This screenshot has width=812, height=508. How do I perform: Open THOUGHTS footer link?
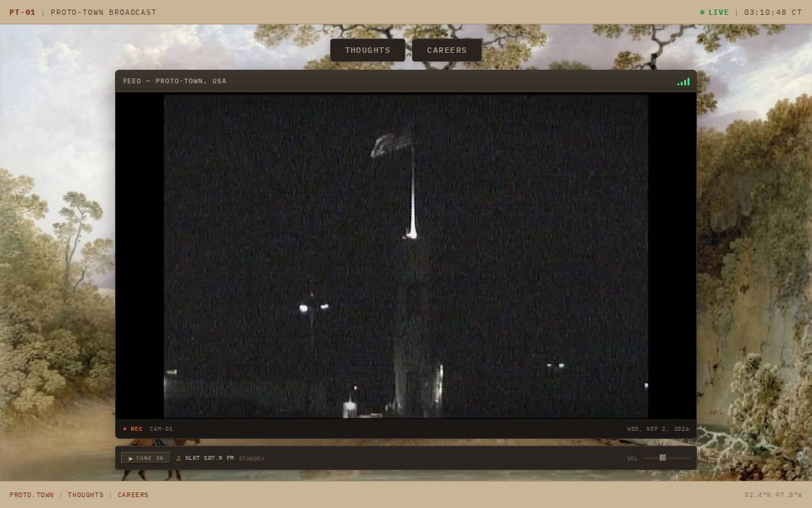(86, 495)
